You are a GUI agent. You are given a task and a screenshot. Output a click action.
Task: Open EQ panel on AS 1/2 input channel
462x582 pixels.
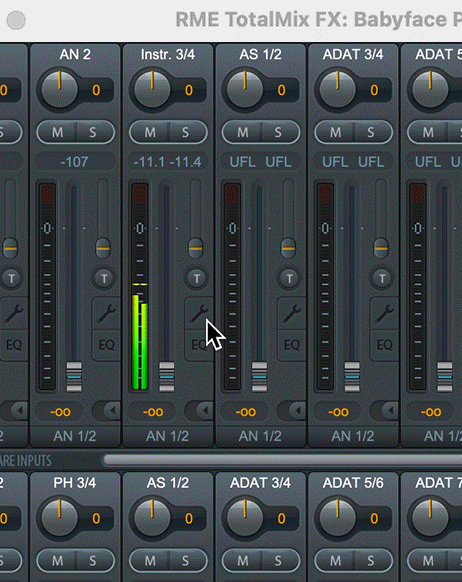292,345
